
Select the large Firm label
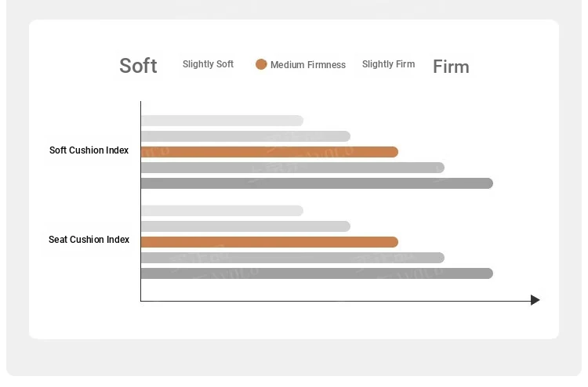[451, 67]
